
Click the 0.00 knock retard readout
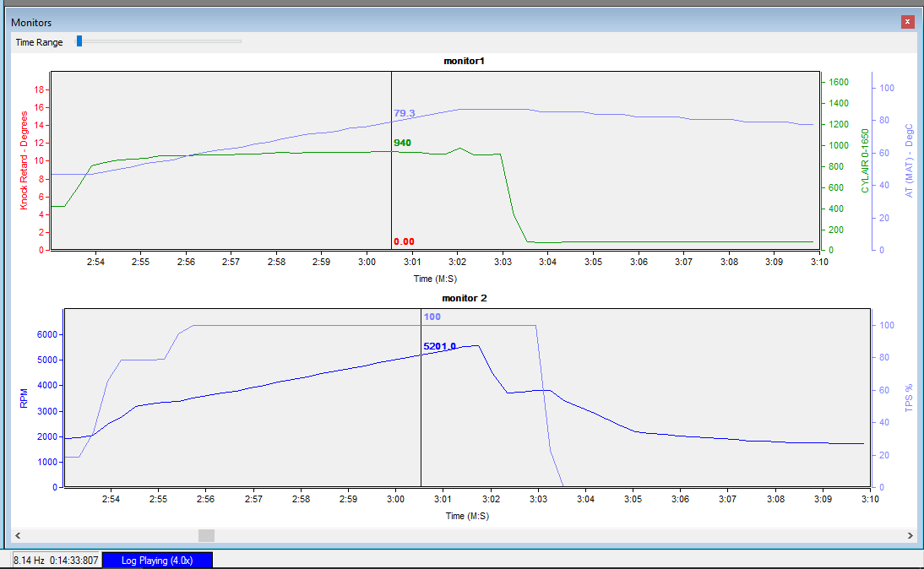point(404,241)
